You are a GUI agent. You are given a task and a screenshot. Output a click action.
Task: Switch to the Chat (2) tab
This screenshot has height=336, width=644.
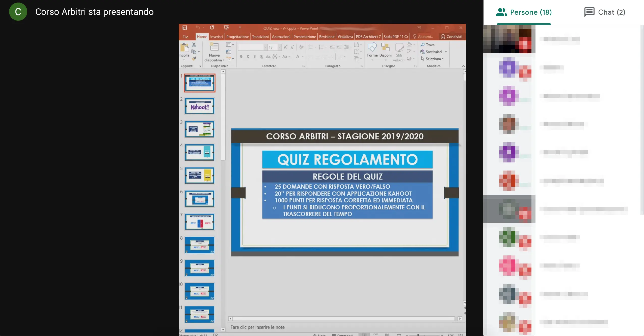pos(605,12)
